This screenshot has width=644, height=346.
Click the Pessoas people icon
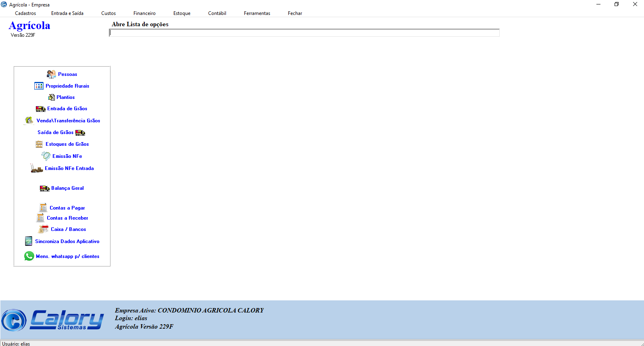pyautogui.click(x=51, y=74)
